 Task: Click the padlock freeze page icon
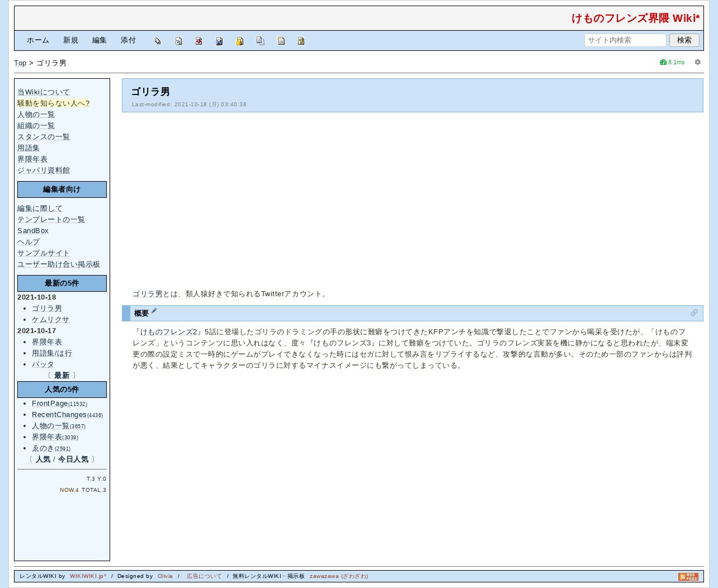tap(239, 41)
